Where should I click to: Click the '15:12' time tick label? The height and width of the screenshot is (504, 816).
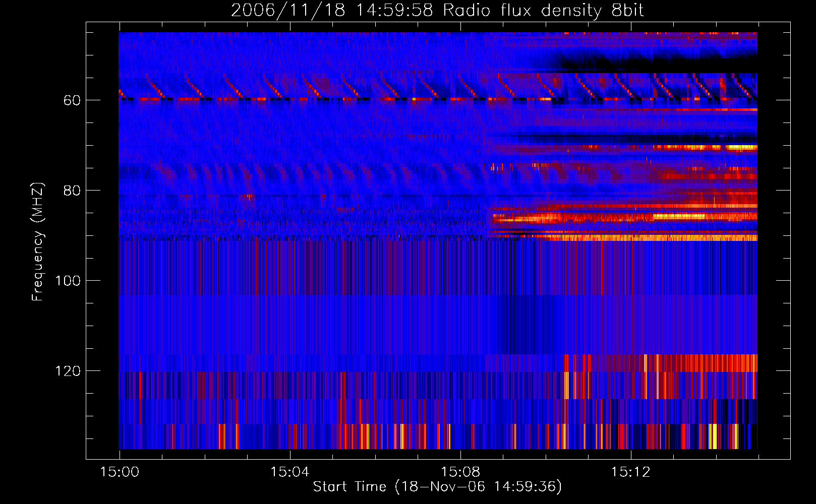click(x=630, y=472)
